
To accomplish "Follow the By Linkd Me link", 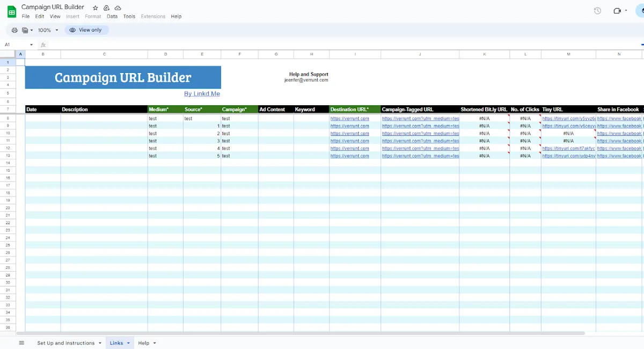I will [x=202, y=93].
